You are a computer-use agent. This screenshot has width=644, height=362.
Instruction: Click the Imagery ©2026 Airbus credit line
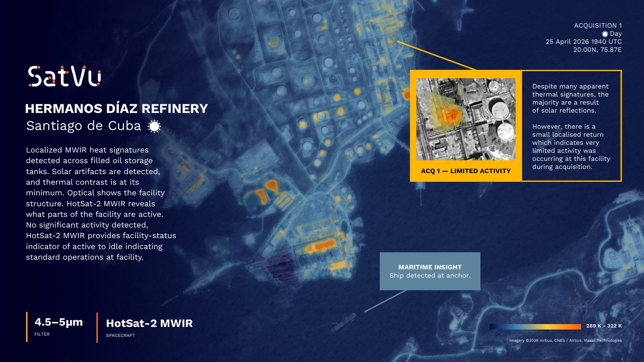tap(566, 340)
